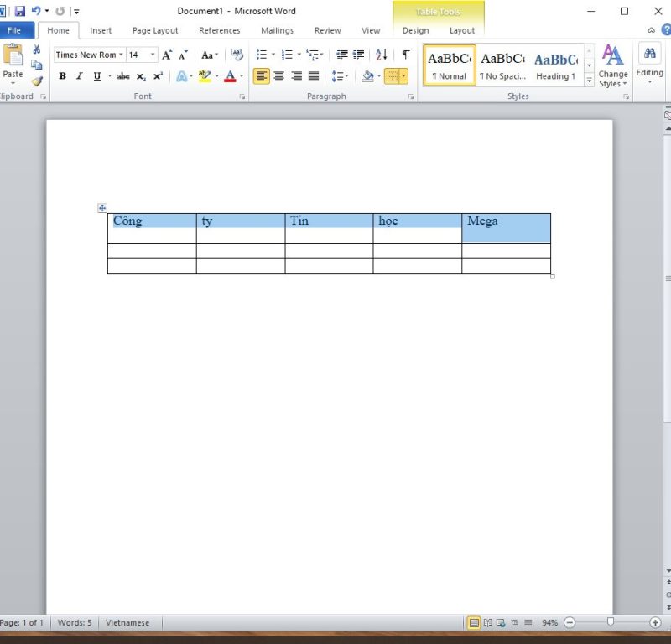Align text left
The width and height of the screenshot is (671, 644).
[x=262, y=76]
